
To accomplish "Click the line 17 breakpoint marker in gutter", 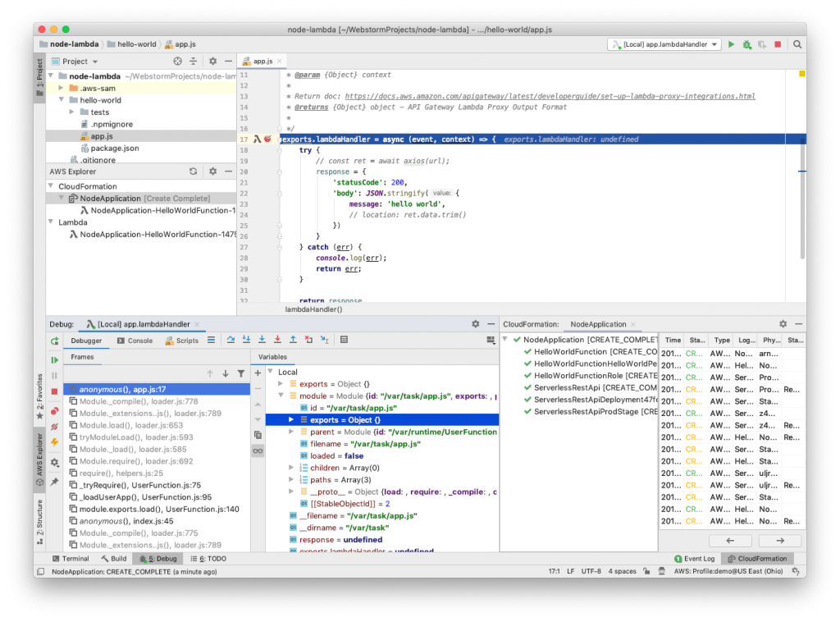I will coord(267,139).
